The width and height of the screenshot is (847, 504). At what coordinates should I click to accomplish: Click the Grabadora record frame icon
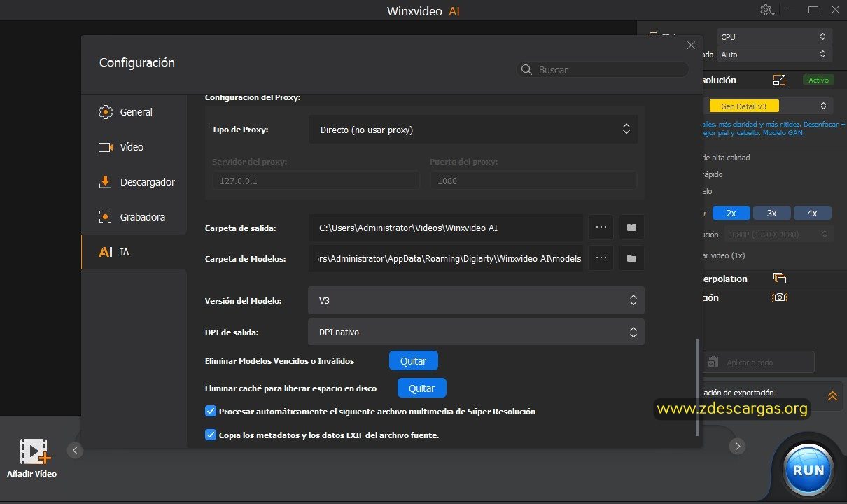tap(106, 217)
